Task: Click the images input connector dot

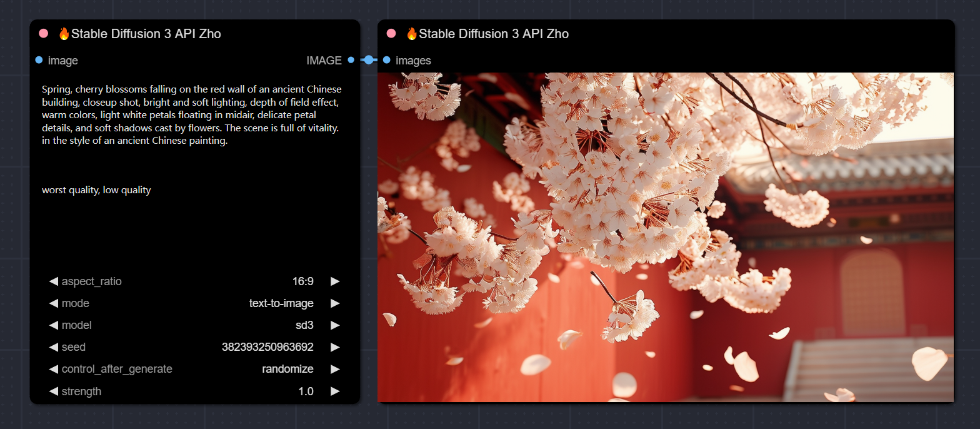Action: (386, 61)
